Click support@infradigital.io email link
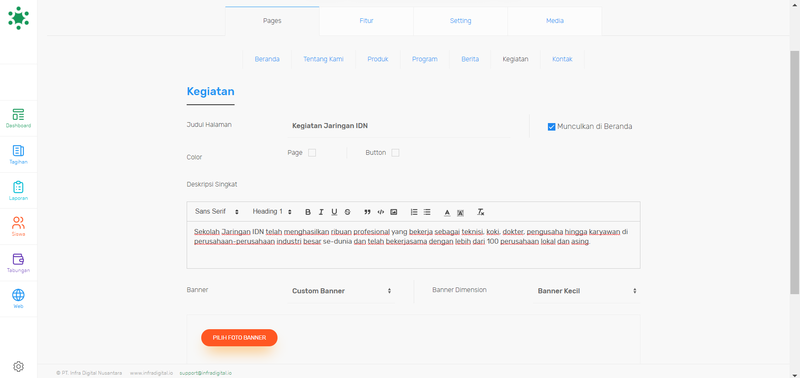Viewport: 800px width, 378px height. pos(205,373)
